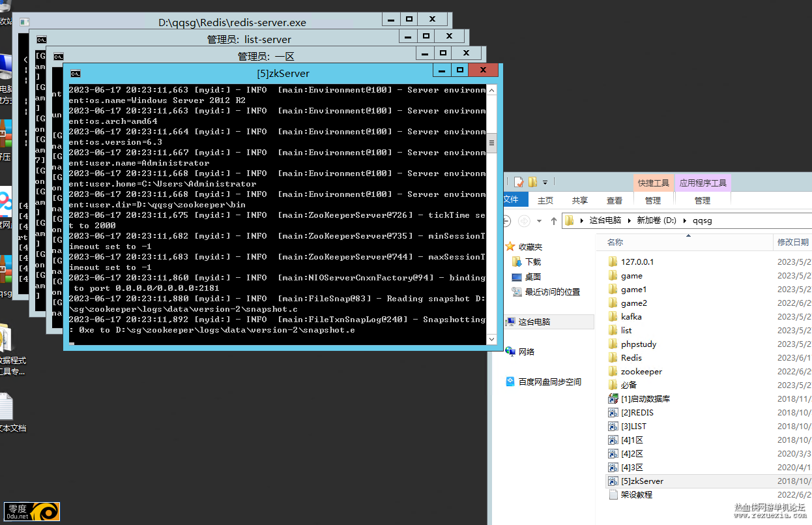
Task: Select the [5]zkServer batch file
Action: [642, 481]
